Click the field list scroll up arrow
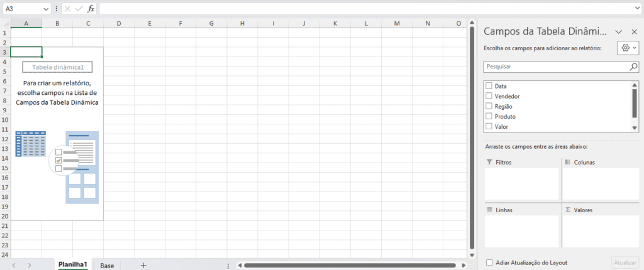 pos(635,85)
